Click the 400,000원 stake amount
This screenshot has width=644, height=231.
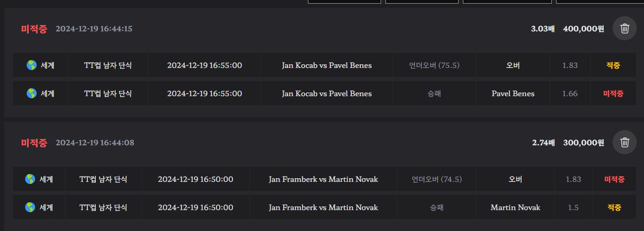583,29
